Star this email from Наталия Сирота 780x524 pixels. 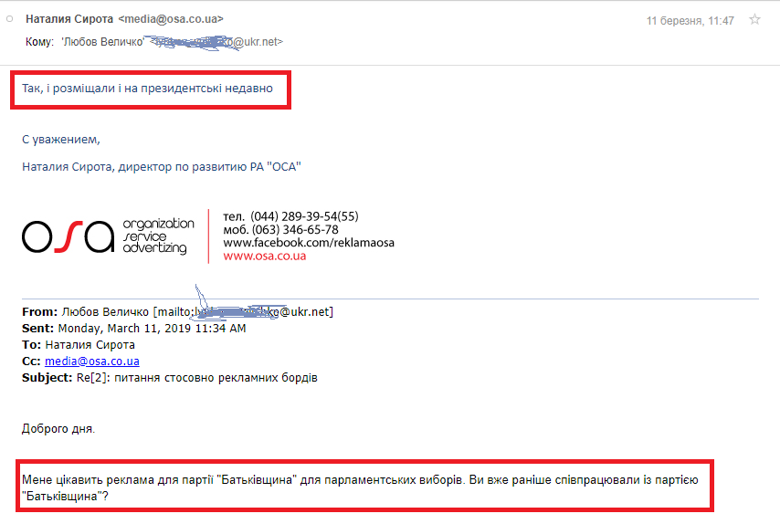754,20
